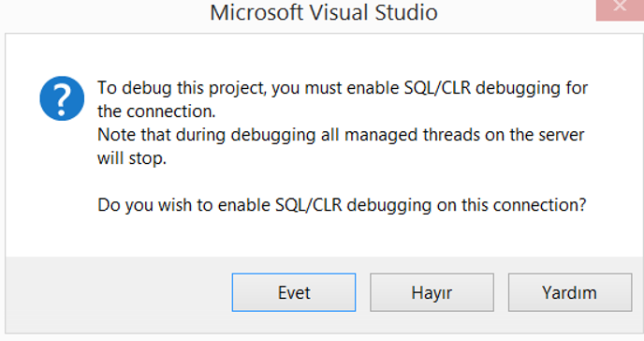
Task: Click the word 'managed' in the note
Action: [381, 136]
